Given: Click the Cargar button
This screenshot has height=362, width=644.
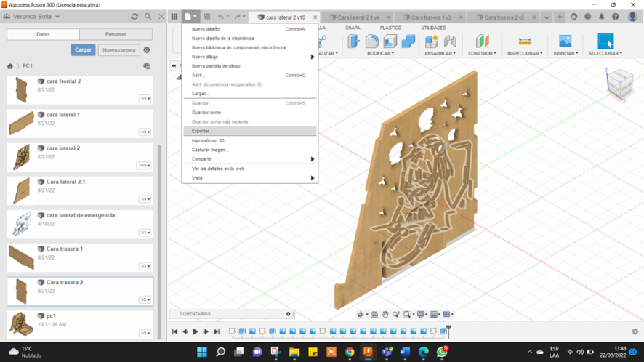Looking at the screenshot, I should click(83, 49).
